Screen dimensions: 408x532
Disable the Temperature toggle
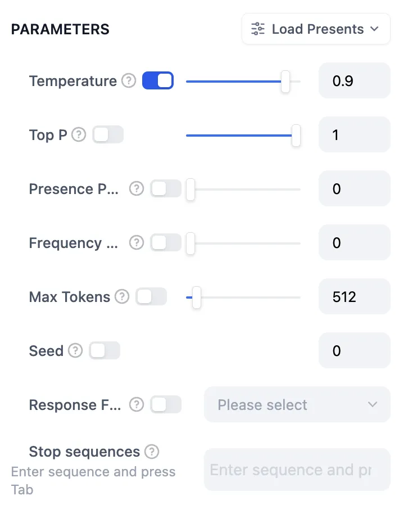point(158,81)
